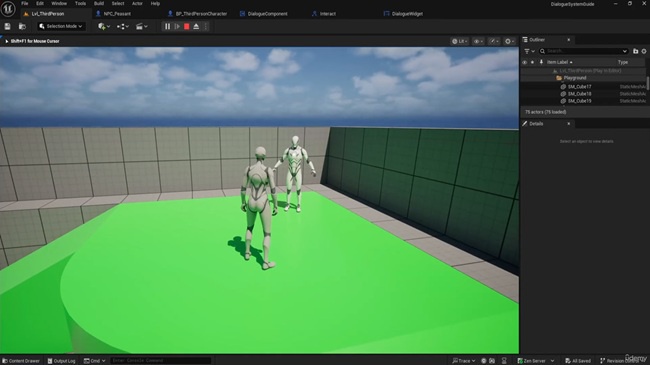This screenshot has width=650, height=365.
Task: Click the browse content folder icon
Action: click(22, 27)
